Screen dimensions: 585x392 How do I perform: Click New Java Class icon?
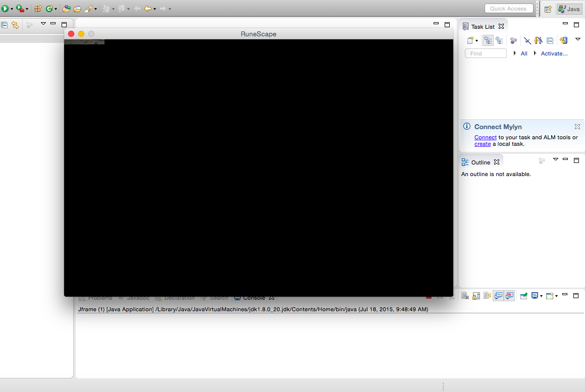tap(49, 8)
